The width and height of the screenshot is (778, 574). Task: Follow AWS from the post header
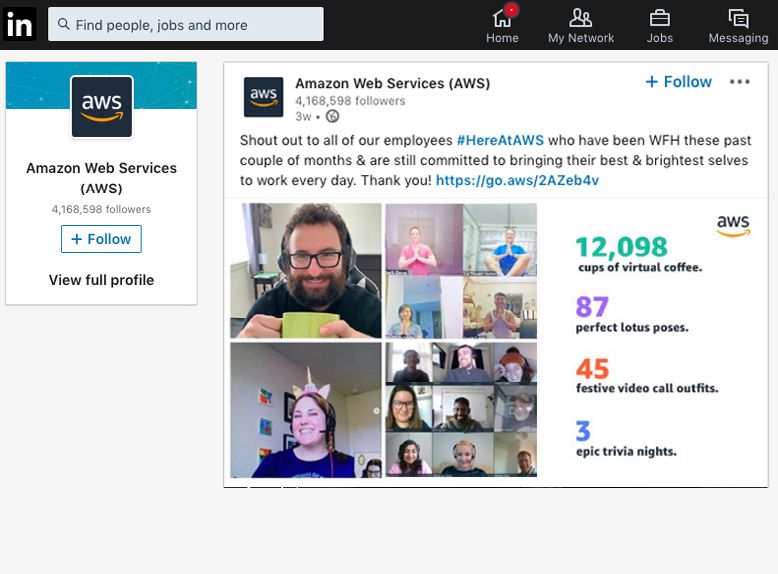679,82
